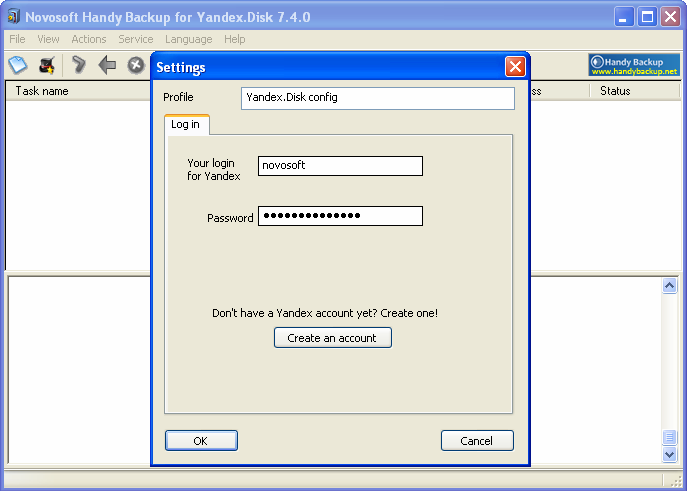This screenshot has height=491, width=687.
Task: Open the View menu
Action: (x=48, y=39)
